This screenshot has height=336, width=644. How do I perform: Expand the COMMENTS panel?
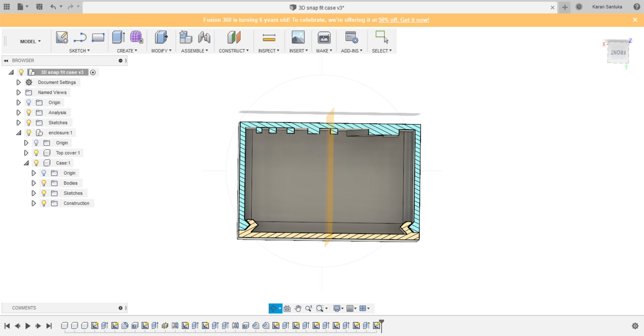pos(120,308)
